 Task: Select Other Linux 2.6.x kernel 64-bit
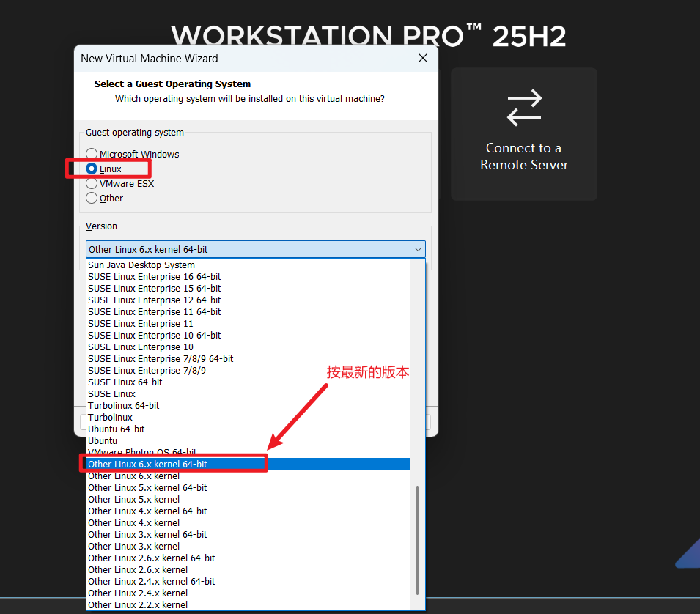[x=248, y=558]
